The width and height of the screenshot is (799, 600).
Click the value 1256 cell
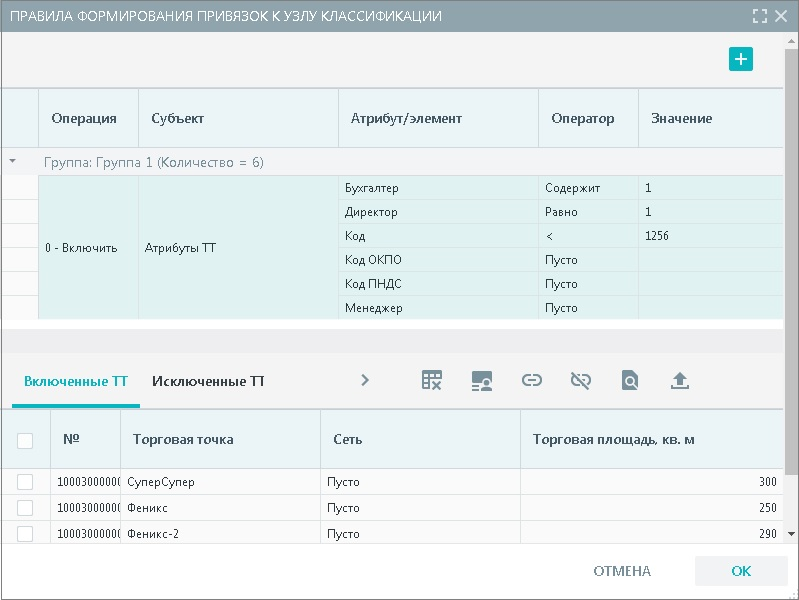click(x=710, y=236)
